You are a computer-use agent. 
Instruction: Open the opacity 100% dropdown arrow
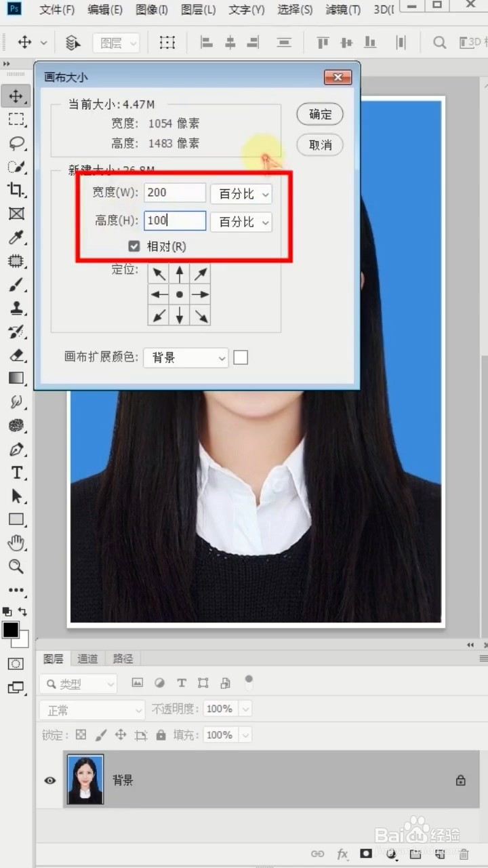tap(245, 709)
